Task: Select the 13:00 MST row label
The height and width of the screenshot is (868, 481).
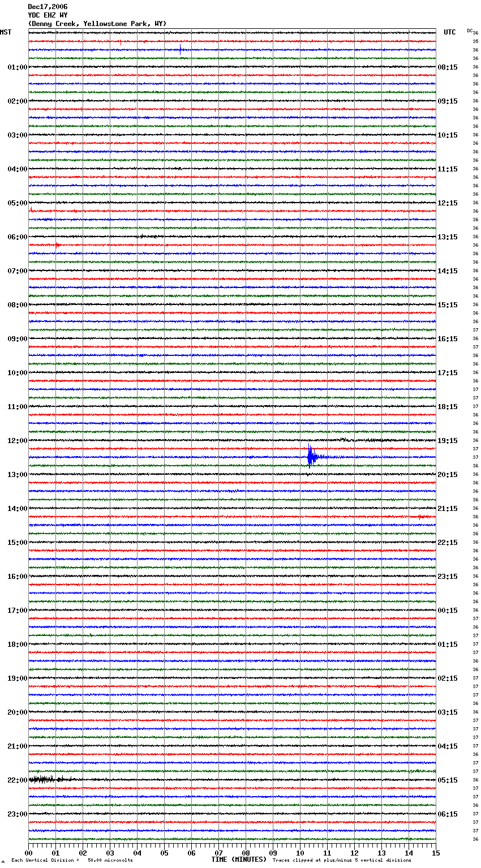Action: pos(17,475)
